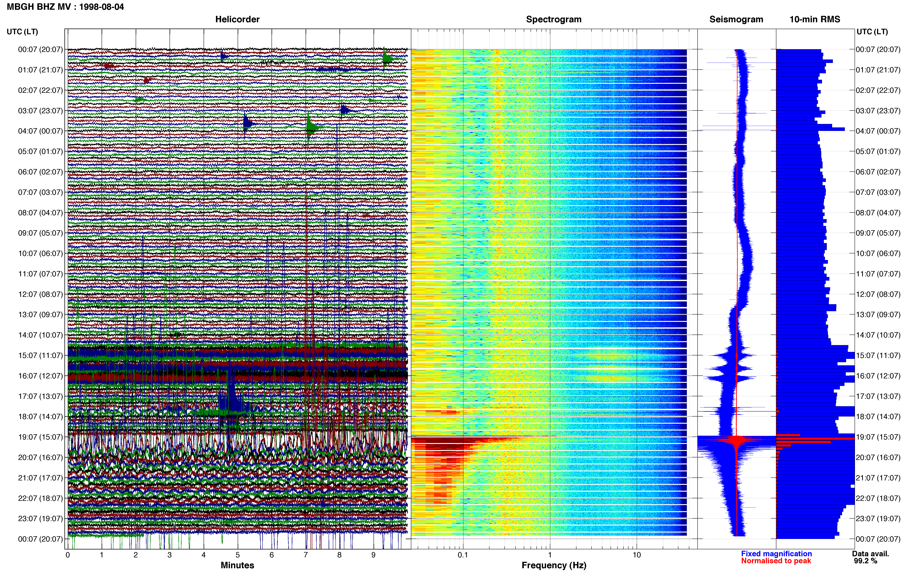
Task: Click the 'Data avail.' label
Action: (x=870, y=554)
